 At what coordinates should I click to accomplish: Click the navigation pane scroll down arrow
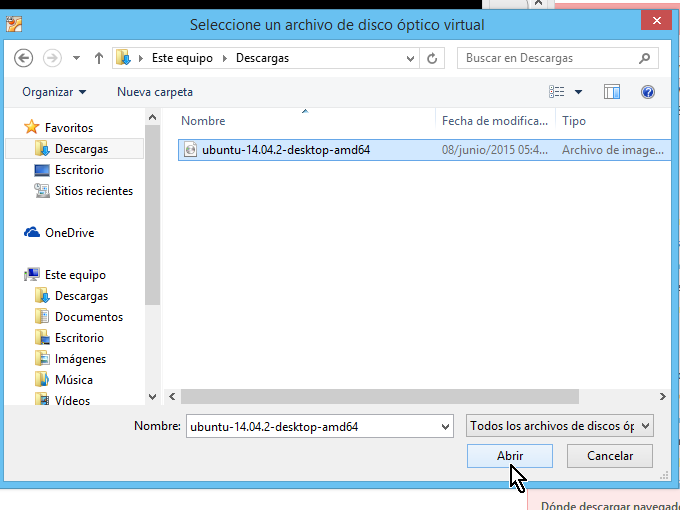(152, 397)
